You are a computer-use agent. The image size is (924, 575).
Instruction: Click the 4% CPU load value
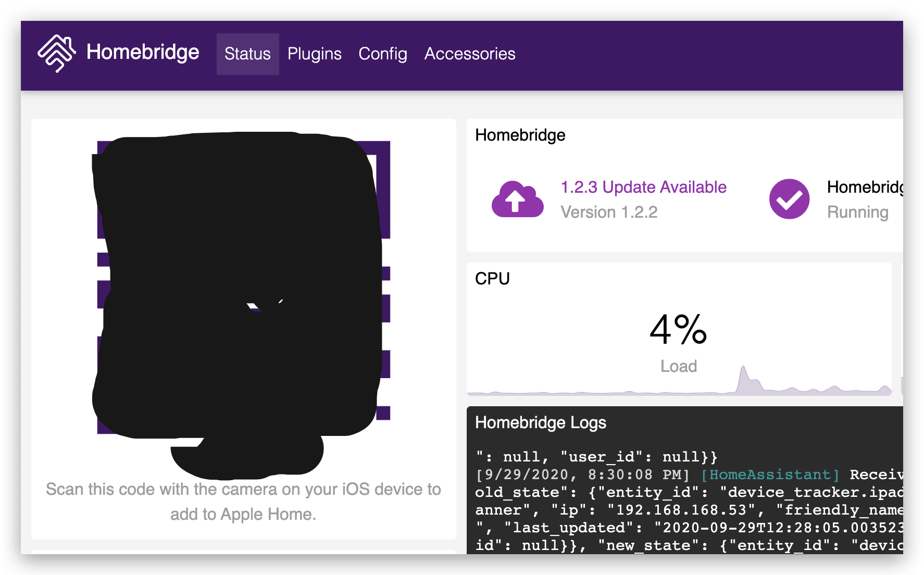click(678, 330)
